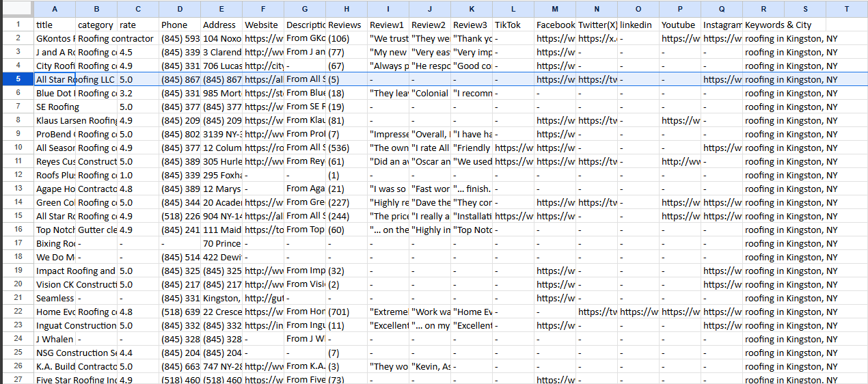
Task: Select the 'From Imp' description cell
Action: coord(305,271)
